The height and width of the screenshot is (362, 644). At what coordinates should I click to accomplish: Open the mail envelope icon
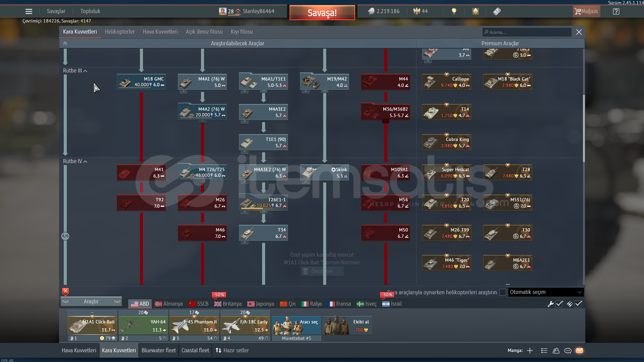580,351
